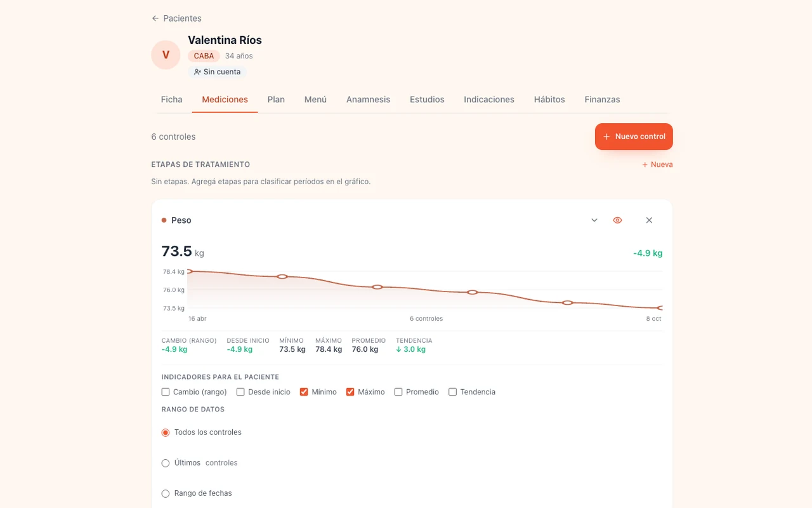Click the Sin cuenta badge
The height and width of the screenshot is (508, 812).
point(217,72)
